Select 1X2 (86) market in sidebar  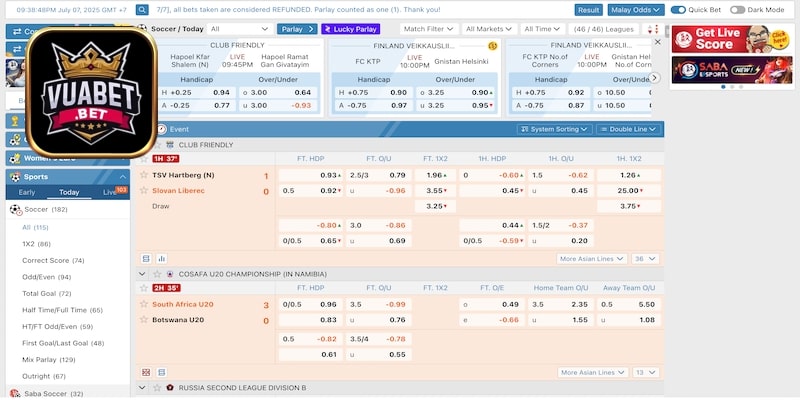tap(36, 244)
